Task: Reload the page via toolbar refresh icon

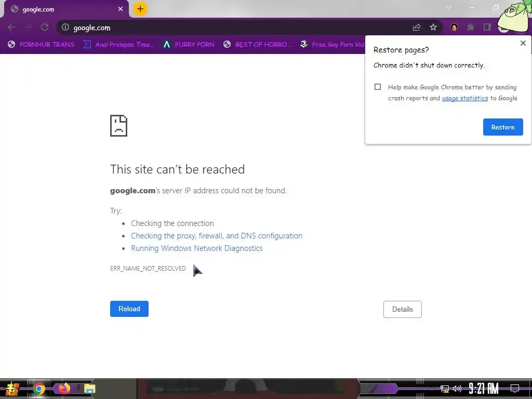Action: tap(45, 28)
